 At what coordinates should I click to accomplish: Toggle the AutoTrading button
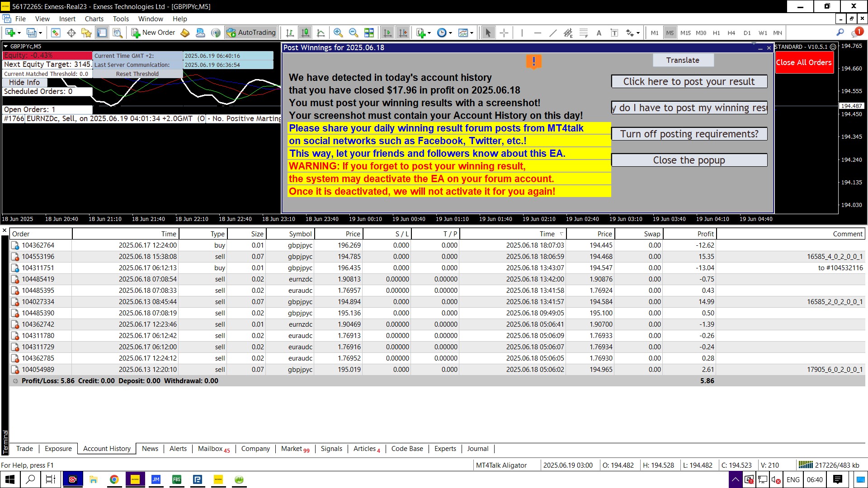coord(251,33)
